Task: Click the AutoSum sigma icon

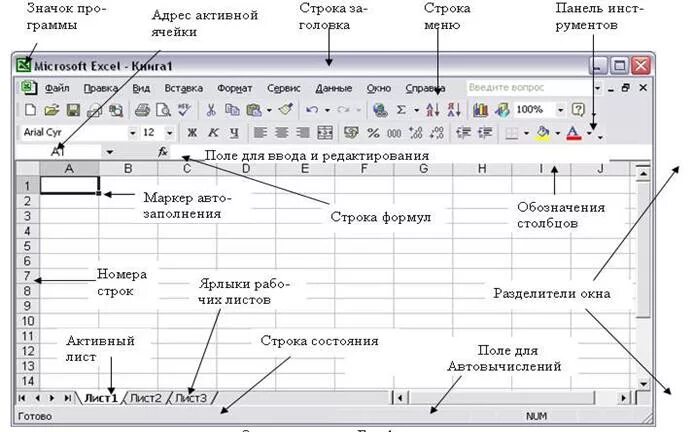Action: coord(401,109)
